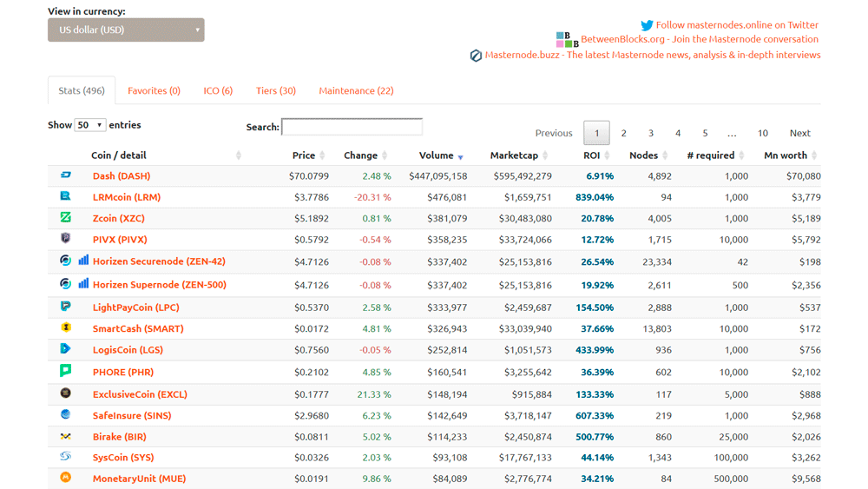Select the Stats (496) tab

point(82,91)
